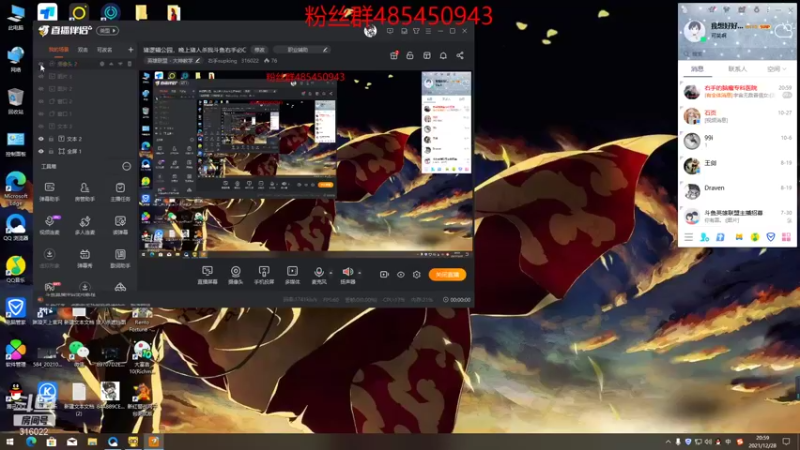Open the mode switch pill beside 直播伴侣 logo
The height and width of the screenshot is (450, 800).
108,31
